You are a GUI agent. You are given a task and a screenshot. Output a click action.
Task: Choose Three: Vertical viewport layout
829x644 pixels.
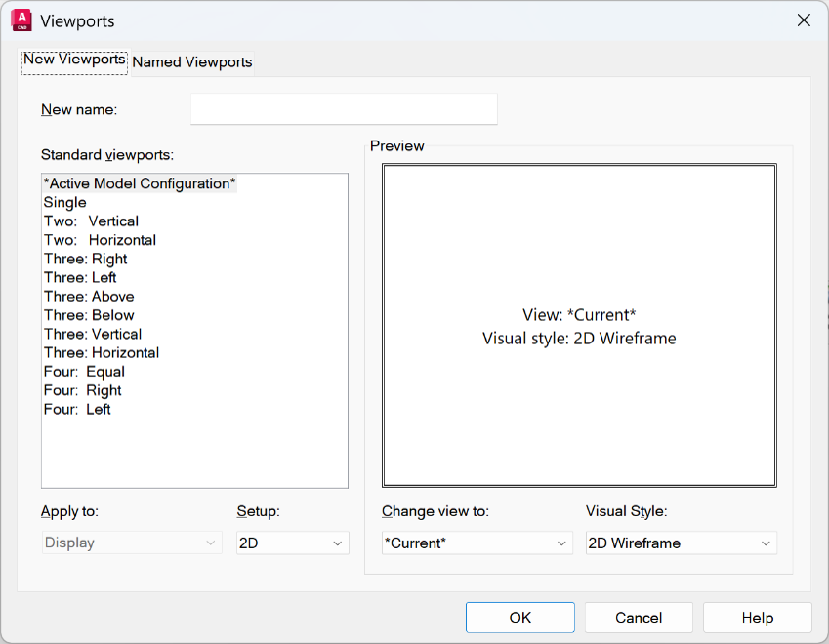[93, 334]
